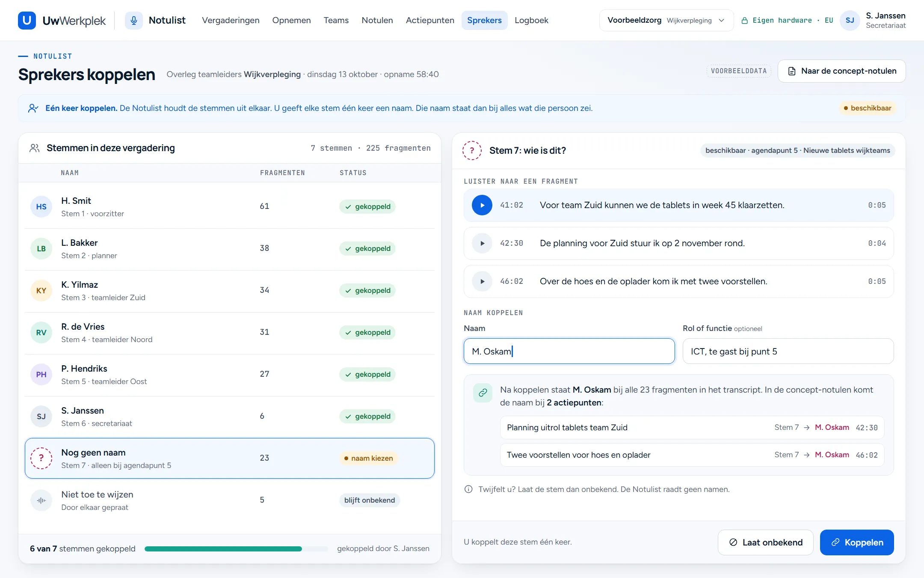Click action item Twee voorstellen voor hoes en oplader

point(692,455)
